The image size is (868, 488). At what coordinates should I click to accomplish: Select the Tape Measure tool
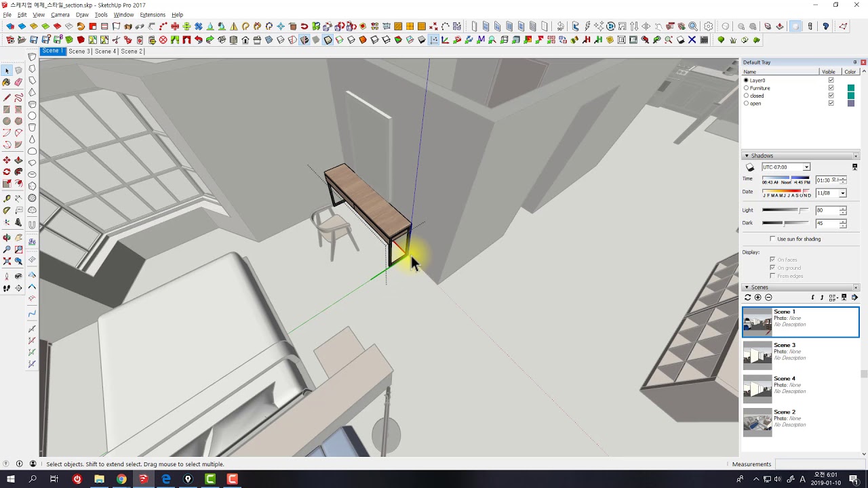(7, 198)
